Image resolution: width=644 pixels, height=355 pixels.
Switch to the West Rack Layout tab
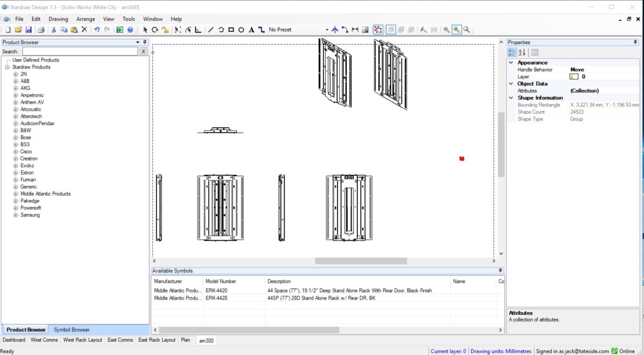[82, 340]
